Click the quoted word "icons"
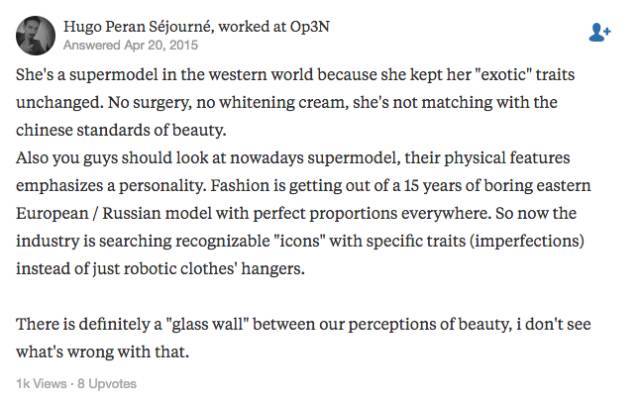Viewport: 640px width, 401px height. pyautogui.click(x=298, y=241)
